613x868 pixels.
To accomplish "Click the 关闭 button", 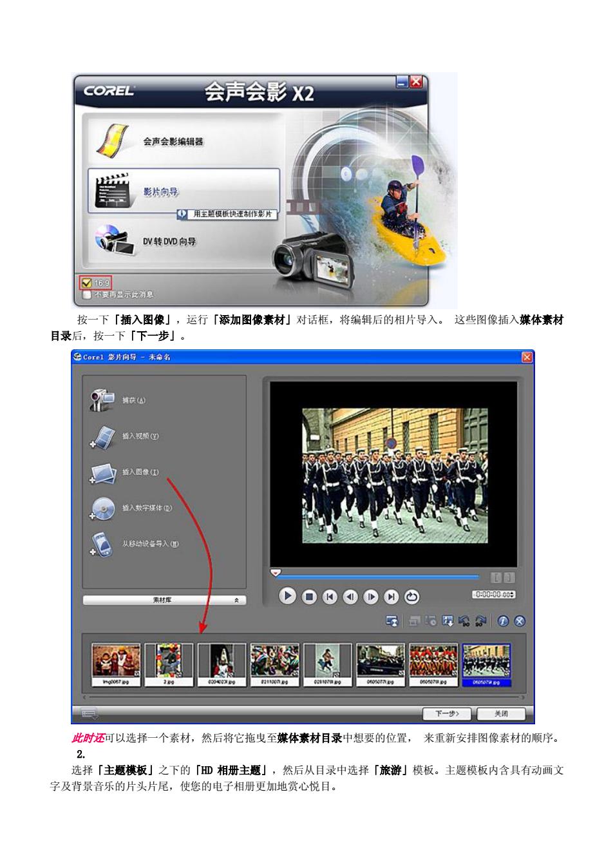I will click(x=501, y=714).
